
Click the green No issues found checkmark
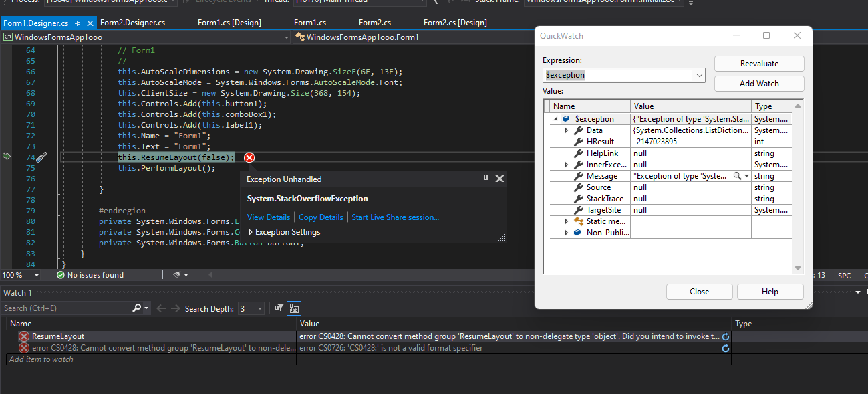[x=61, y=275]
